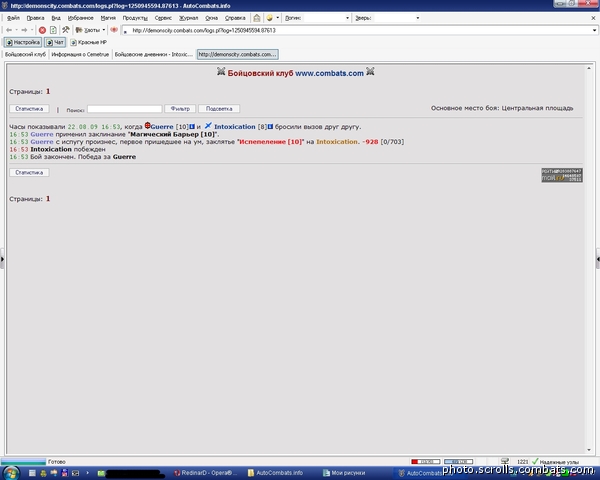
Task: Expand the back button history arrow
Action: (x=16, y=30)
